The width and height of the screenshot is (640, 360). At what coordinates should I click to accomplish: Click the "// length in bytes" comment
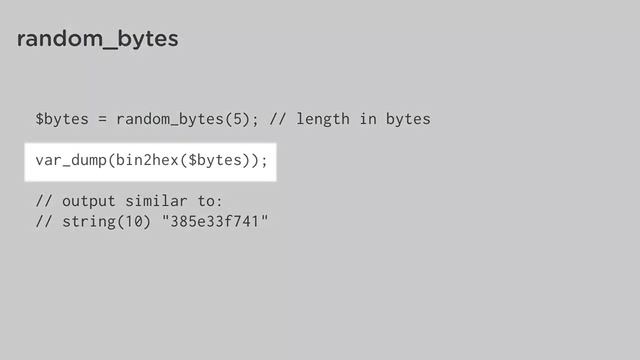tap(350, 119)
